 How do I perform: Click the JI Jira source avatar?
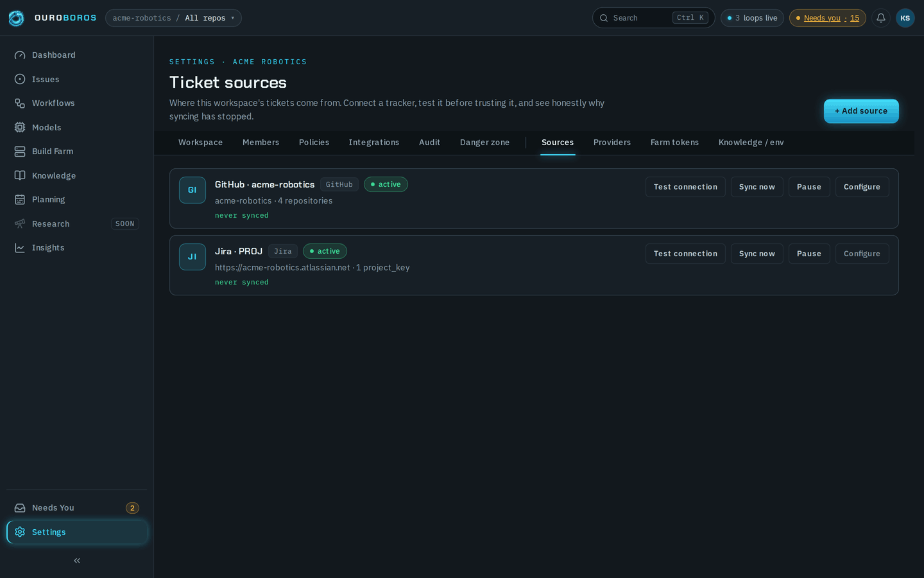click(x=193, y=257)
